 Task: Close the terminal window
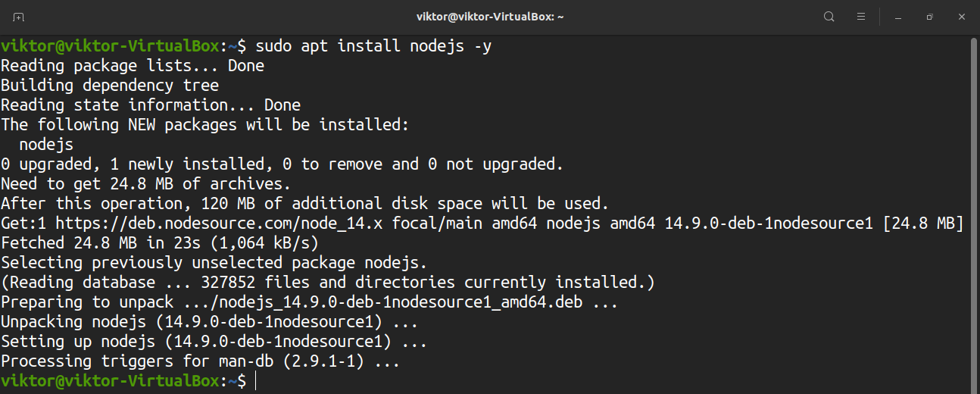[960, 17]
